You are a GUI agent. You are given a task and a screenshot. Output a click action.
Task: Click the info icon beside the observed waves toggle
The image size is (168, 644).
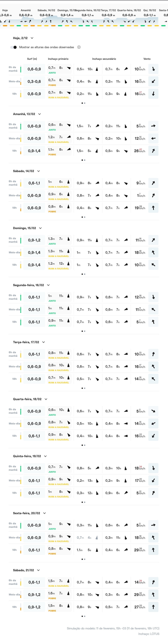(79, 47)
